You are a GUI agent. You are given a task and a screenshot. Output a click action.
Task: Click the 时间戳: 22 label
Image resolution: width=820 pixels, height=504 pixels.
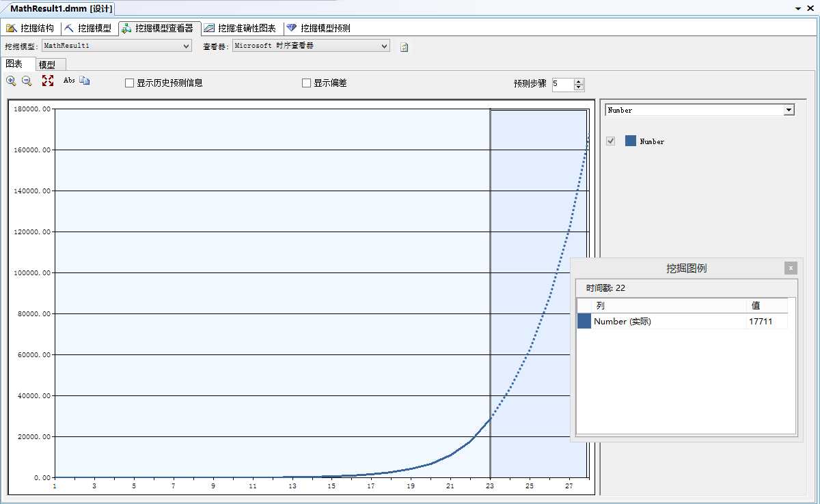click(x=605, y=288)
